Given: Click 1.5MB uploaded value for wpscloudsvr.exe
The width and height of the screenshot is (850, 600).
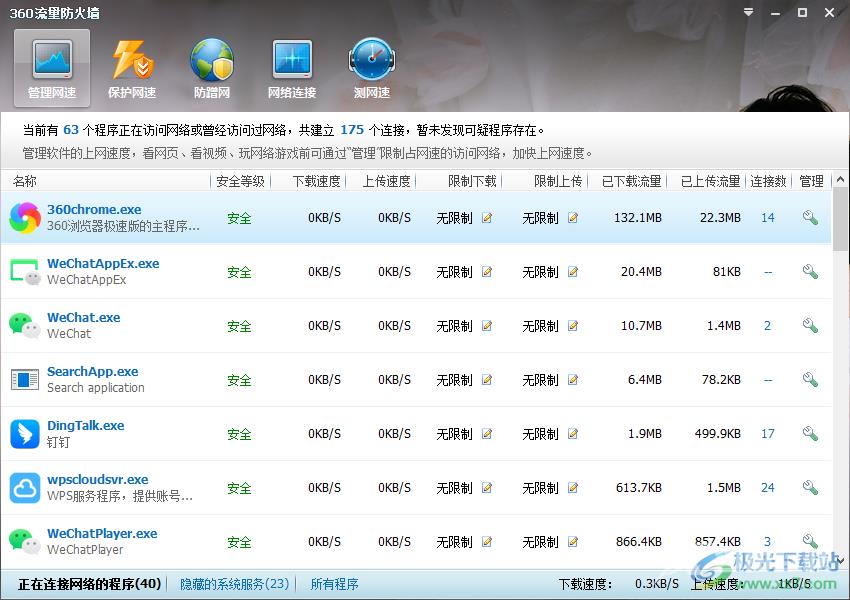Looking at the screenshot, I should (x=724, y=488).
